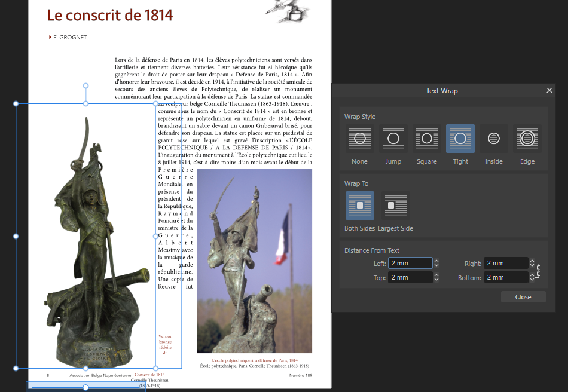This screenshot has width=568, height=392.
Task: Select the Edge wrap style icon
Action: coord(527,139)
